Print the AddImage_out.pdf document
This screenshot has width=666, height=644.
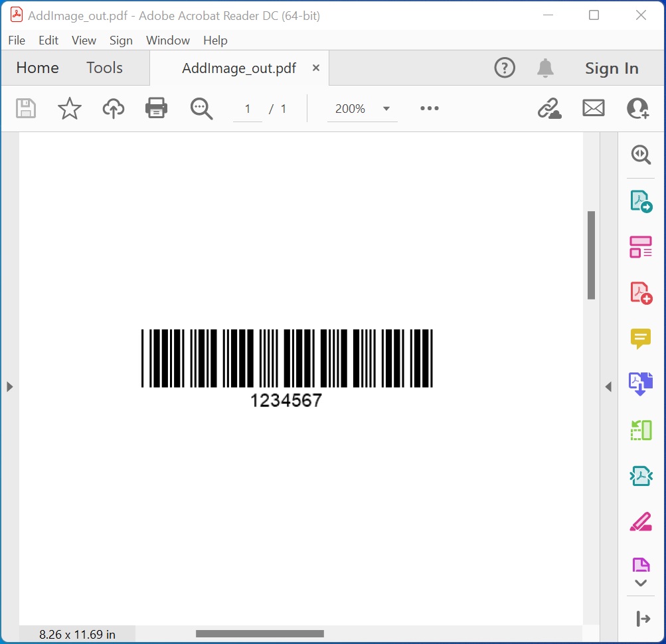click(x=156, y=108)
